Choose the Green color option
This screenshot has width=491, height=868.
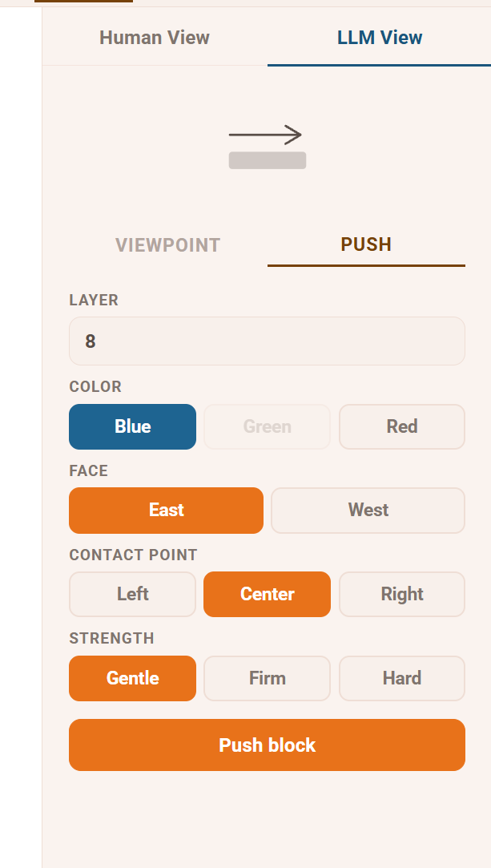[267, 426]
